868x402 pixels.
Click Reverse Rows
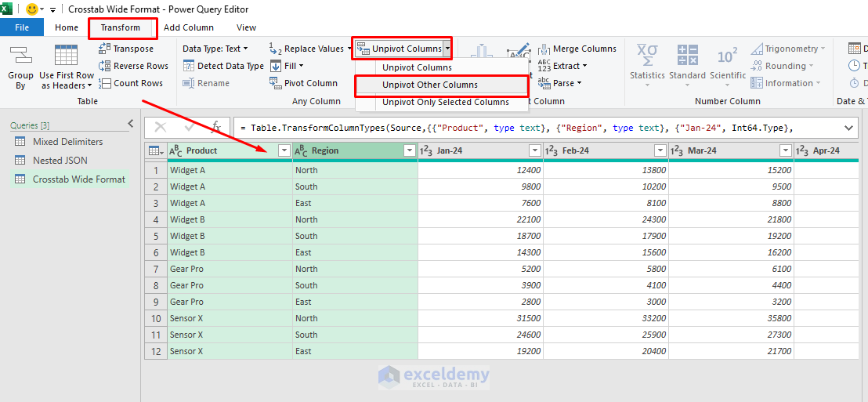(x=133, y=66)
